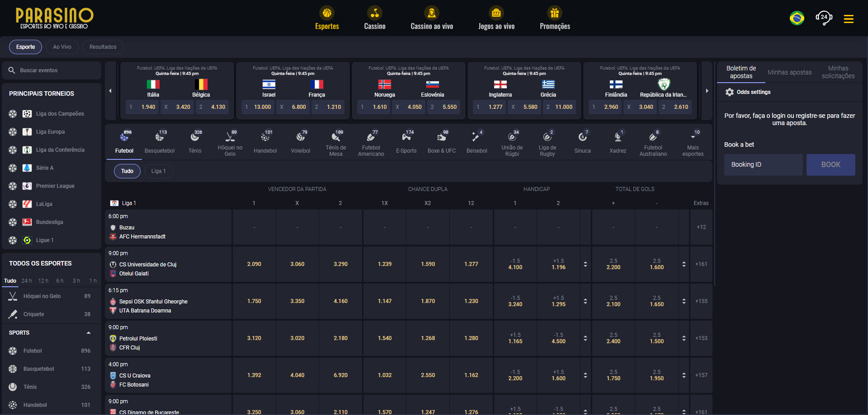The image size is (868, 415).
Task: Open handicap line selector for Petrolul Ploiesti
Action: pyautogui.click(x=585, y=338)
